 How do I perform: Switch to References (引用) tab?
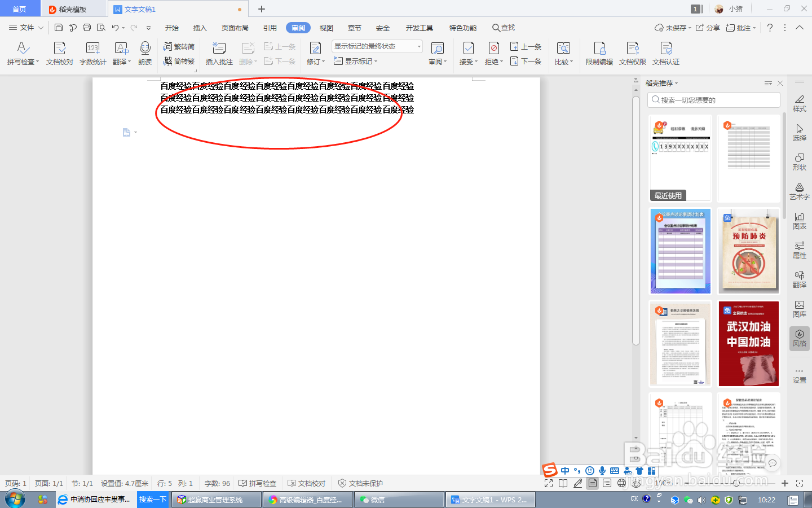pyautogui.click(x=270, y=28)
